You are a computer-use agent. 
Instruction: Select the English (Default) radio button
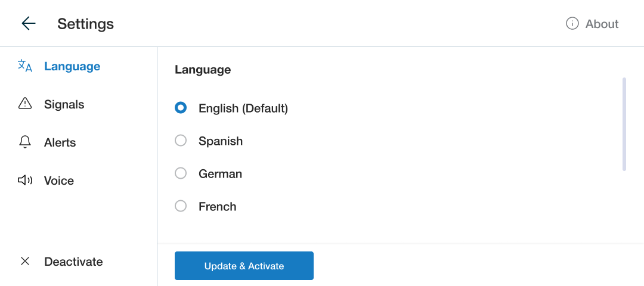(181, 108)
